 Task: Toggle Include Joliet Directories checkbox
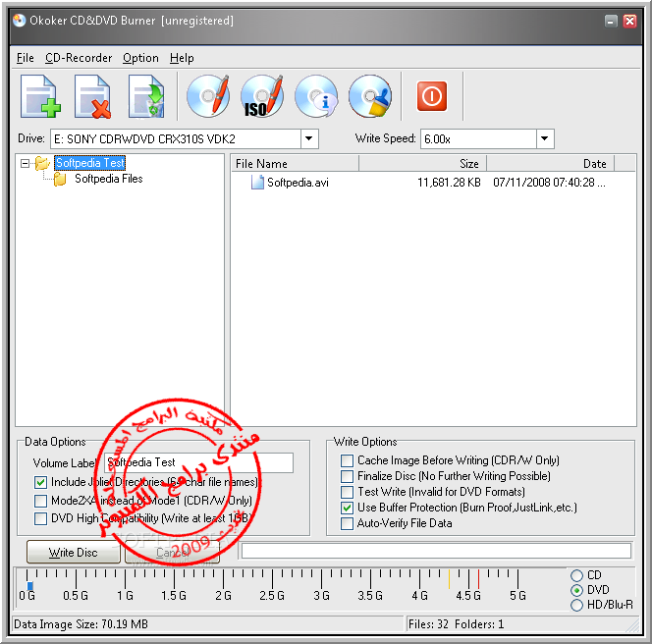pyautogui.click(x=40, y=482)
